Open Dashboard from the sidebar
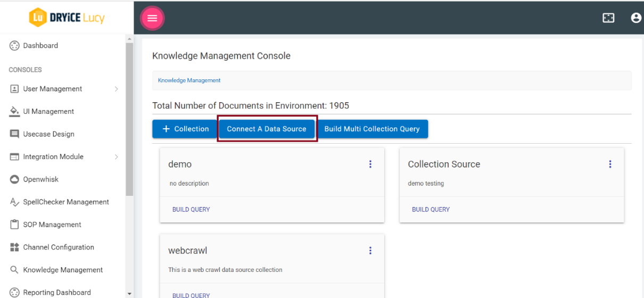This screenshot has height=298, width=644. (x=40, y=46)
